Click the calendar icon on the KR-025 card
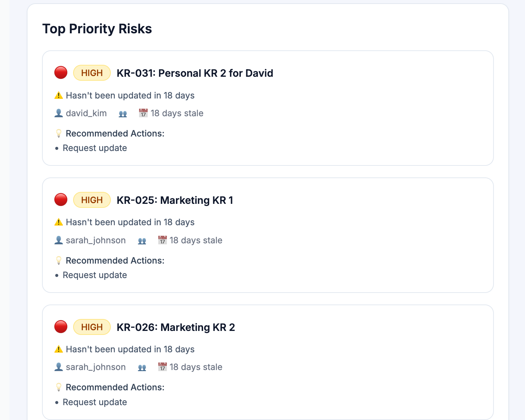This screenshot has width=525, height=420. pyautogui.click(x=163, y=240)
